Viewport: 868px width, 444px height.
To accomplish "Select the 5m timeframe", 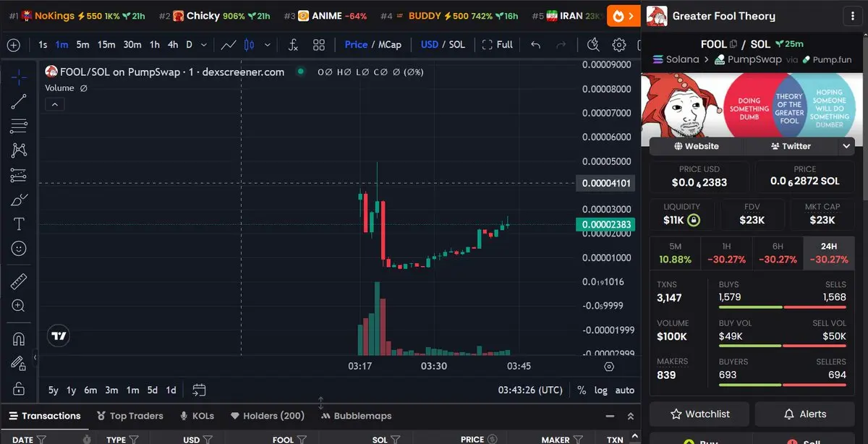I will 82,44.
